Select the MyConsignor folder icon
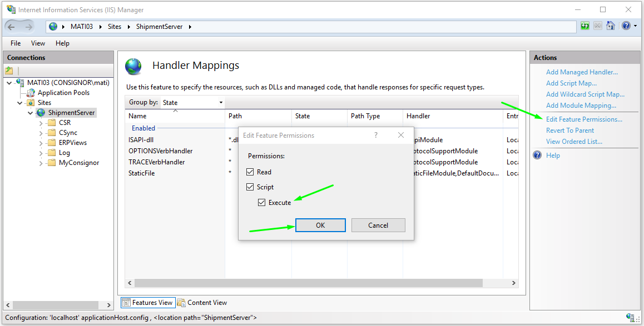 coord(52,163)
